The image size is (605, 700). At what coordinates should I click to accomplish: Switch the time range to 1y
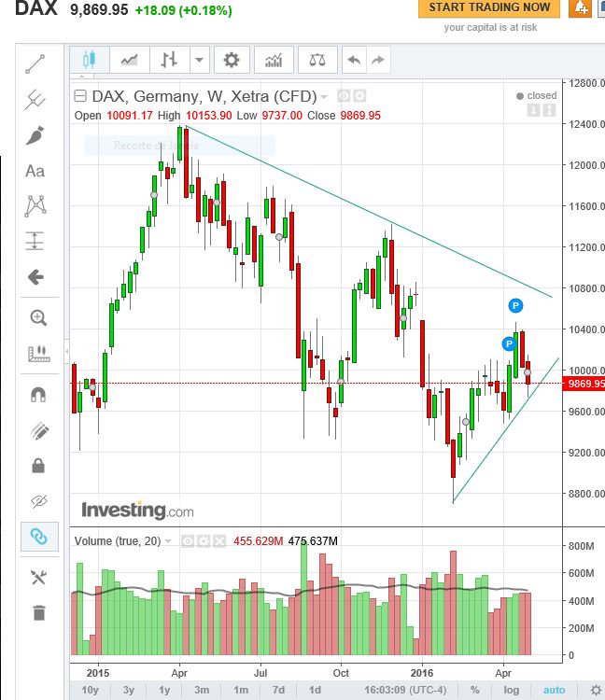[x=164, y=690]
